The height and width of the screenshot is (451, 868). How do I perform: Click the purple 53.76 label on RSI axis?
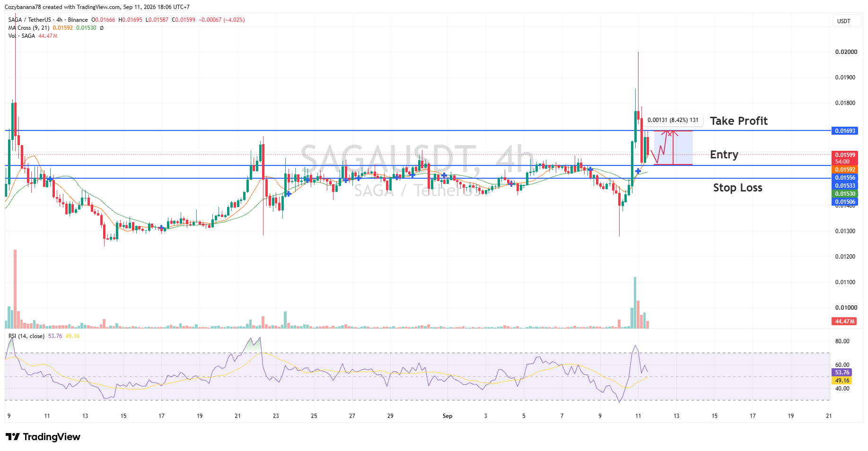point(842,373)
